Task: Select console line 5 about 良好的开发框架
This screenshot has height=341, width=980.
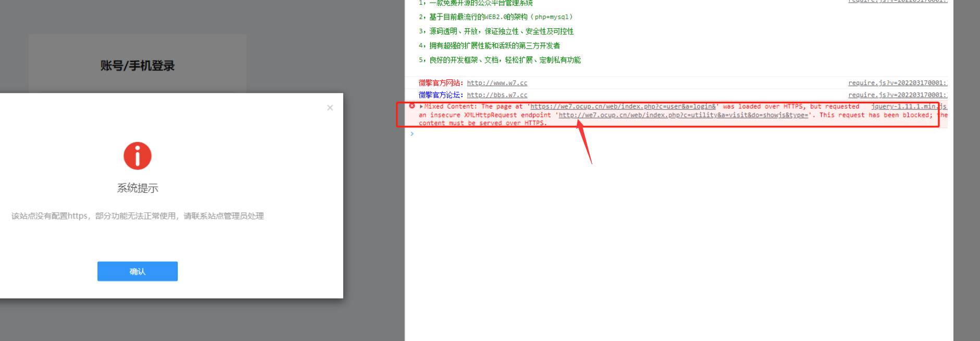Action: coord(500,60)
